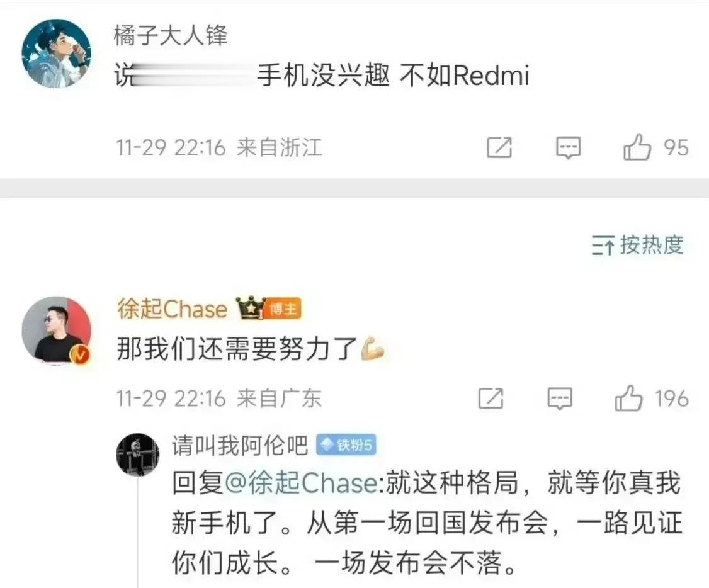Screen dimensions: 709x588
Task: View 徐起Chase's avatar profile picture
Action: 57,331
